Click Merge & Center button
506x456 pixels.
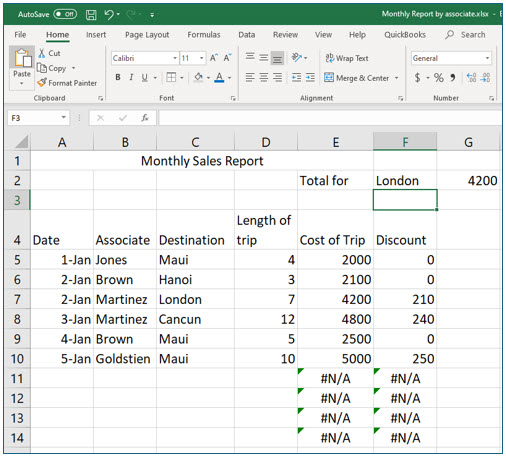(x=356, y=78)
